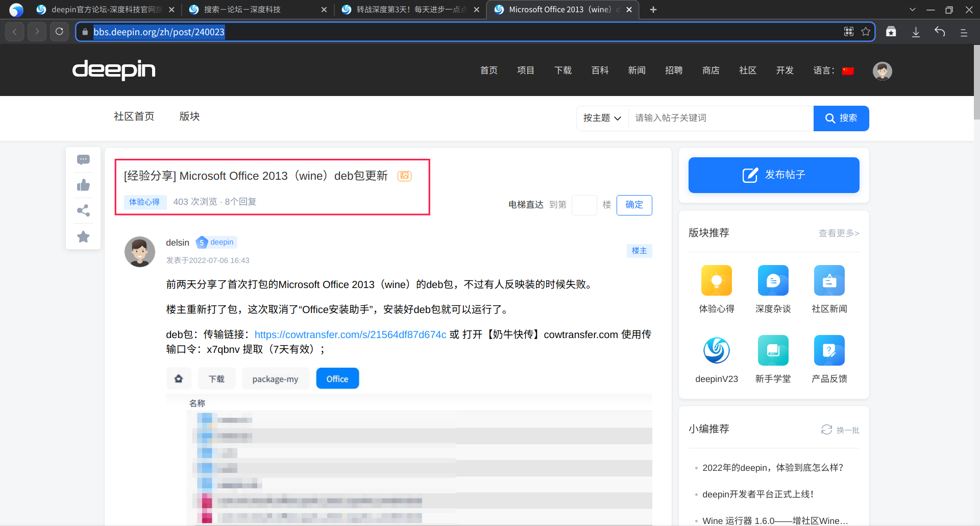Click the share icon in left sidebar
This screenshot has width=980, height=526.
83,210
